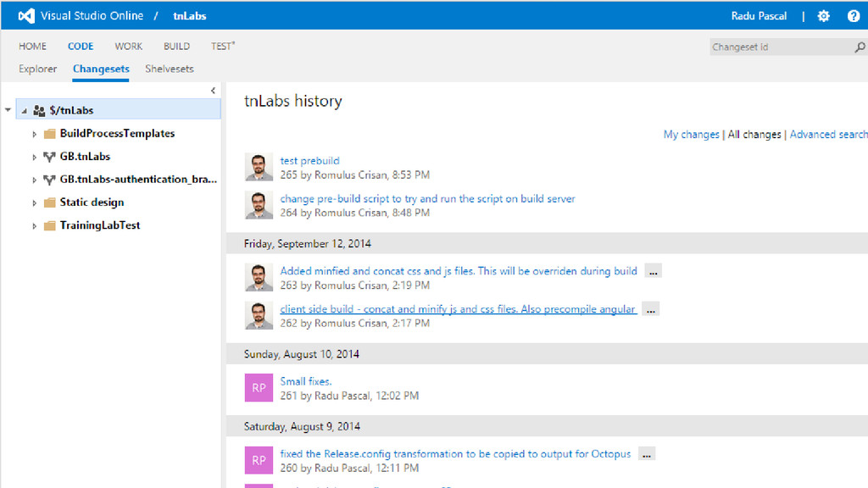Click the Visual Studio Online title

[92, 16]
